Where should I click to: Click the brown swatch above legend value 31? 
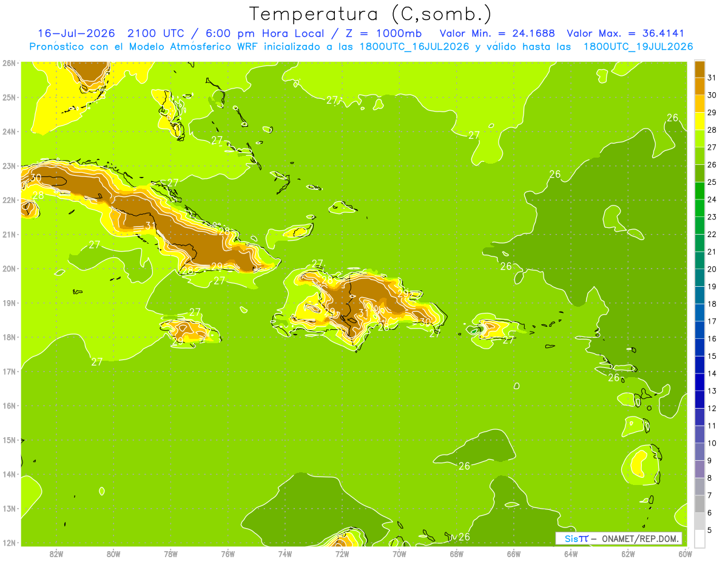(x=699, y=69)
